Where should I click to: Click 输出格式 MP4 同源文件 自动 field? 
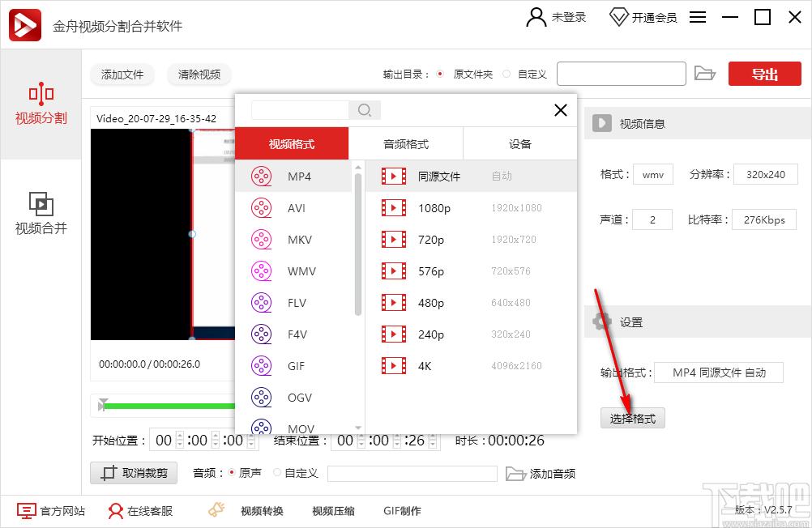point(719,373)
